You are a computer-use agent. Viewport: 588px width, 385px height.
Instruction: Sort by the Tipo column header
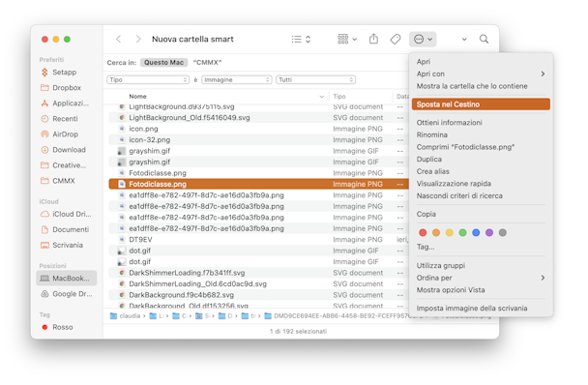point(339,97)
